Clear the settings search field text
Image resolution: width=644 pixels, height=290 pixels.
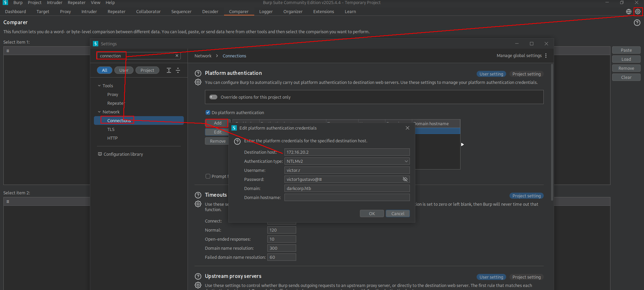click(177, 56)
